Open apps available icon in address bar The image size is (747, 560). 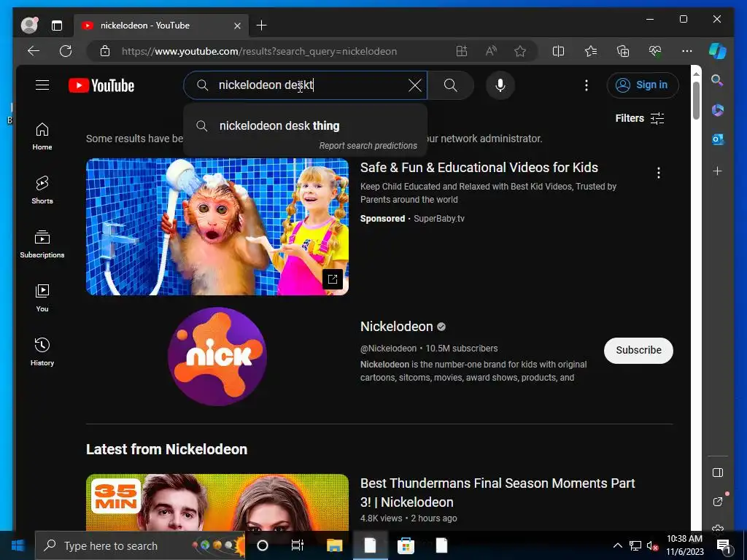coord(462,51)
